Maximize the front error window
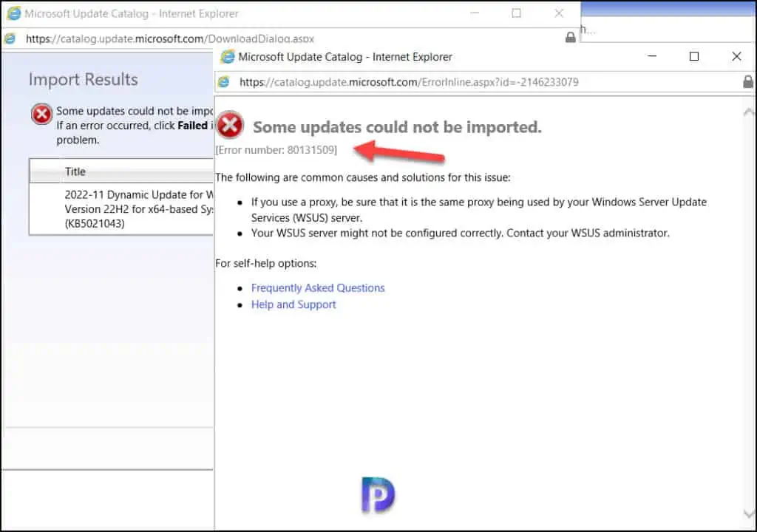The height and width of the screenshot is (532, 757). pos(693,56)
